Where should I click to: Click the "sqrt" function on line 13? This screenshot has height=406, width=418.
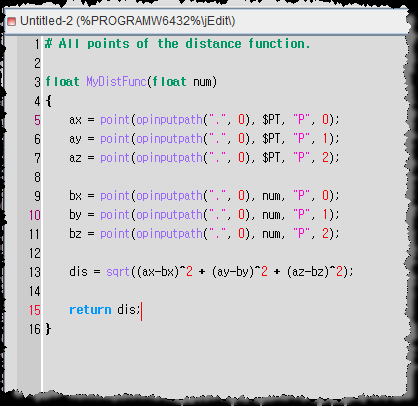point(118,272)
